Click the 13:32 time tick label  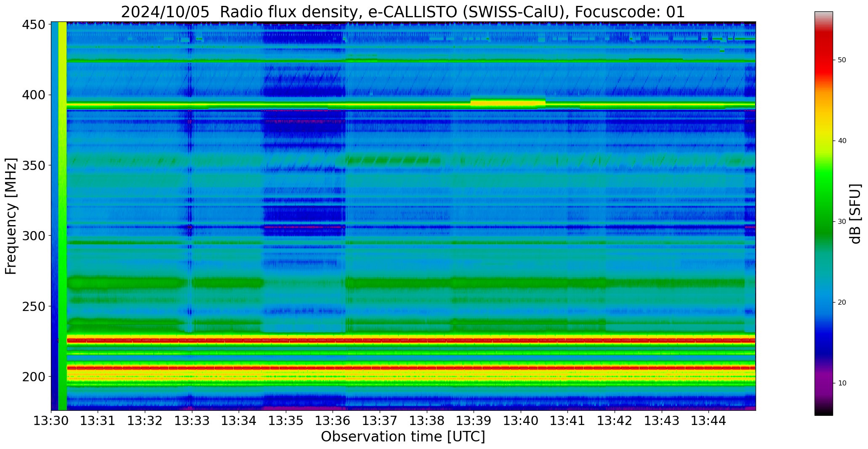pos(145,421)
